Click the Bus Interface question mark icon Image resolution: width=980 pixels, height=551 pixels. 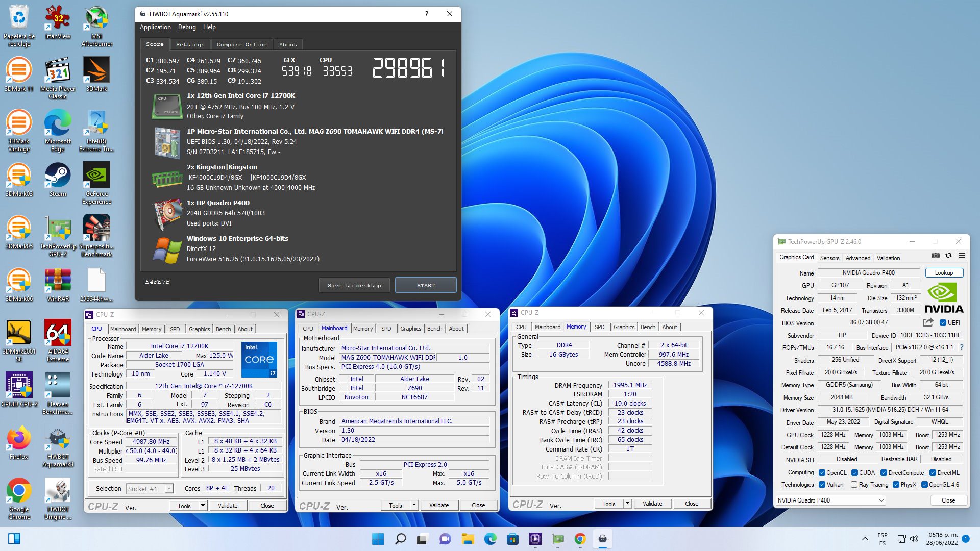coord(962,347)
